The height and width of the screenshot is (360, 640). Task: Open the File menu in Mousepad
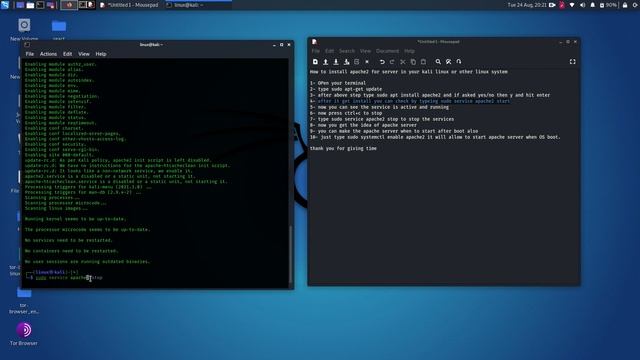coord(316,51)
